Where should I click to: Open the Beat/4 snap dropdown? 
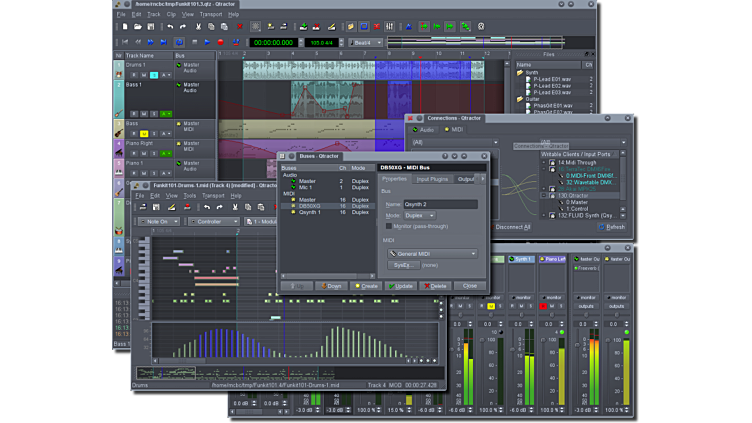tap(365, 43)
